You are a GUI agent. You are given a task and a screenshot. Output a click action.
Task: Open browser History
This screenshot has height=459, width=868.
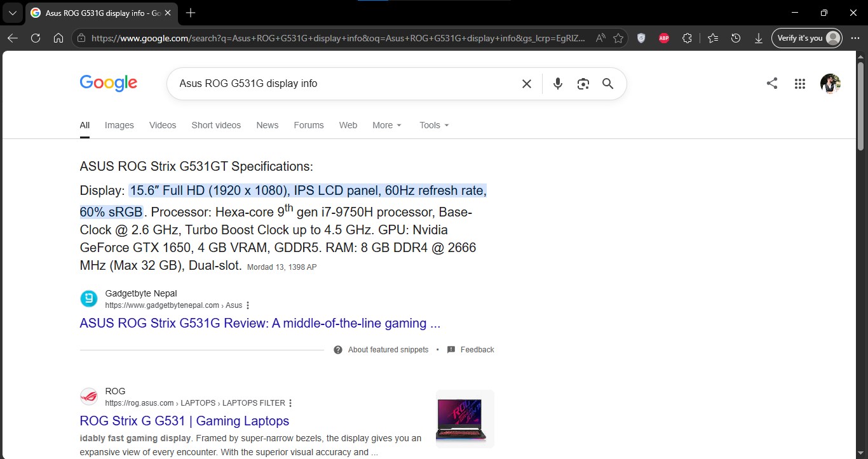[x=736, y=38]
